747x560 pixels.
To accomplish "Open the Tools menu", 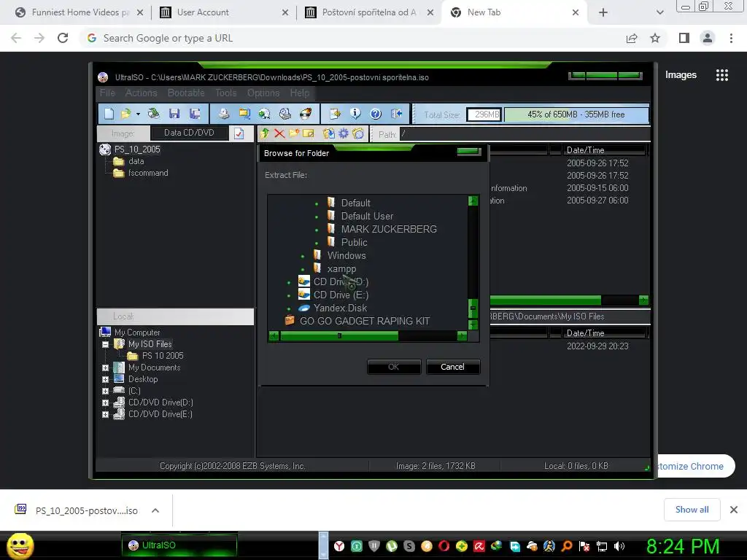I will (x=226, y=93).
